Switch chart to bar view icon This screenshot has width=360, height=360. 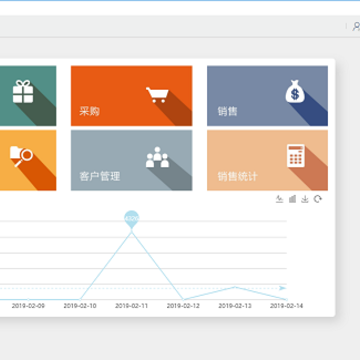(292, 199)
